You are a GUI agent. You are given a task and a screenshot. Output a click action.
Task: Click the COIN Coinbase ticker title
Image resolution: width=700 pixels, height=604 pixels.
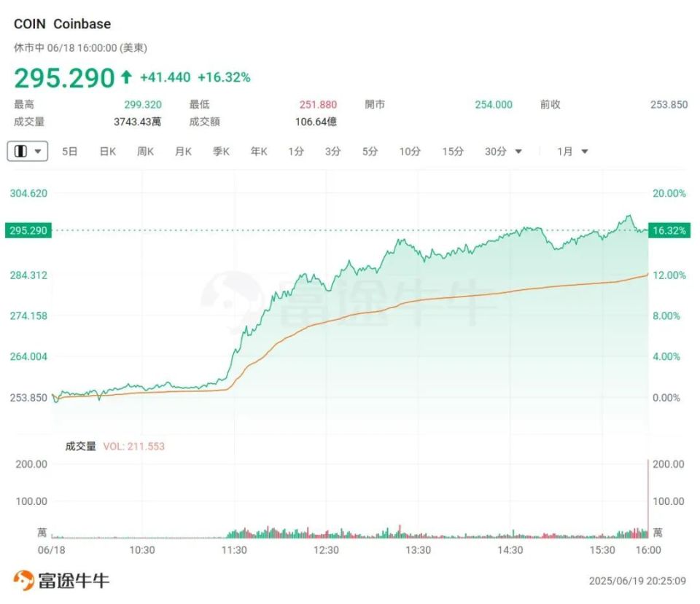pos(63,24)
